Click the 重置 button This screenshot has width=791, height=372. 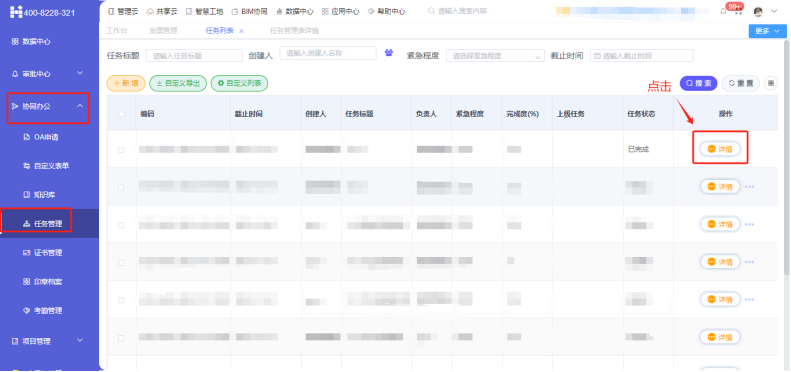pos(741,83)
